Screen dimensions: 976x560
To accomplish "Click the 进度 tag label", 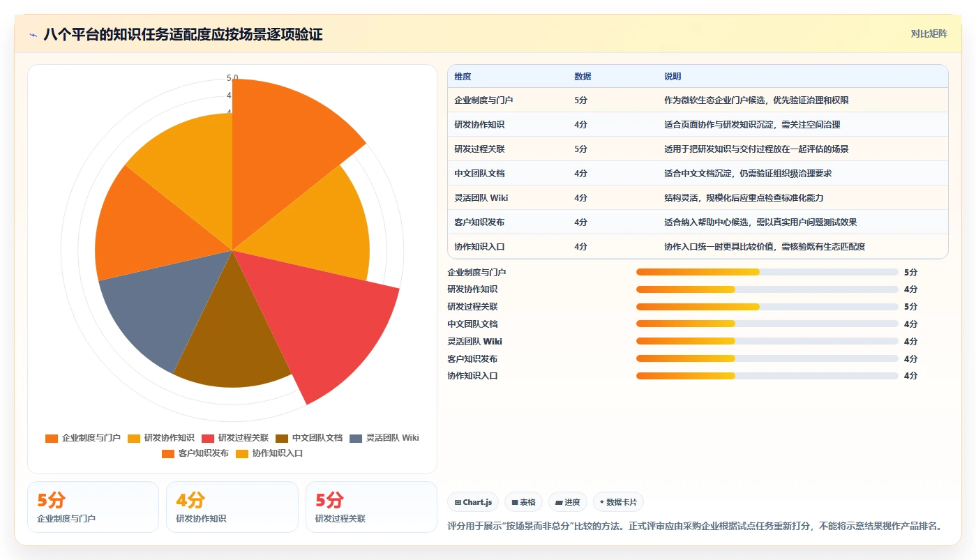I will (x=572, y=502).
